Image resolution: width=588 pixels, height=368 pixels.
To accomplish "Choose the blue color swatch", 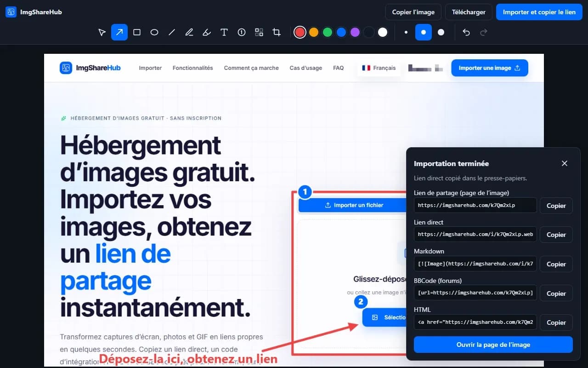I will tap(341, 32).
